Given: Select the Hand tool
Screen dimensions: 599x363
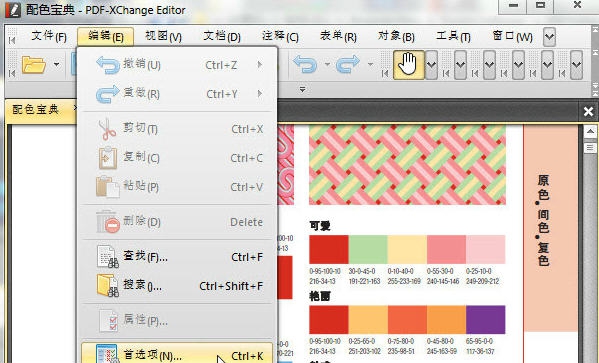Looking at the screenshot, I should [x=409, y=65].
